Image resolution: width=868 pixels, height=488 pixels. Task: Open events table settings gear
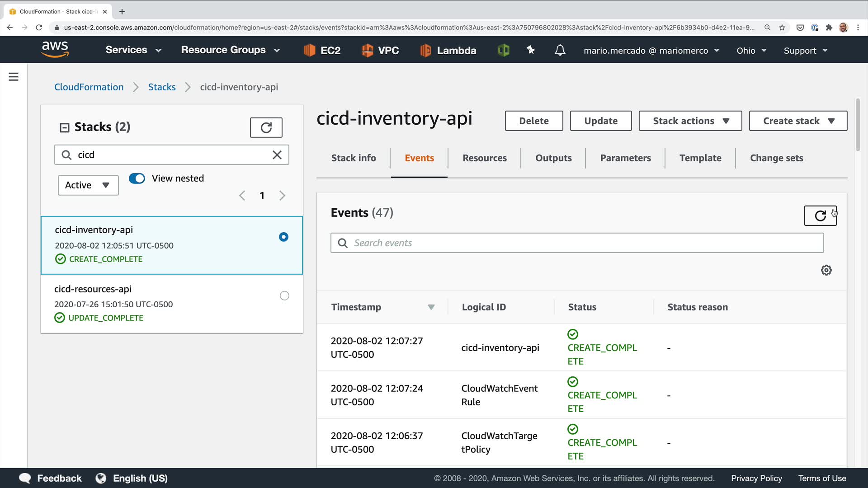point(826,270)
